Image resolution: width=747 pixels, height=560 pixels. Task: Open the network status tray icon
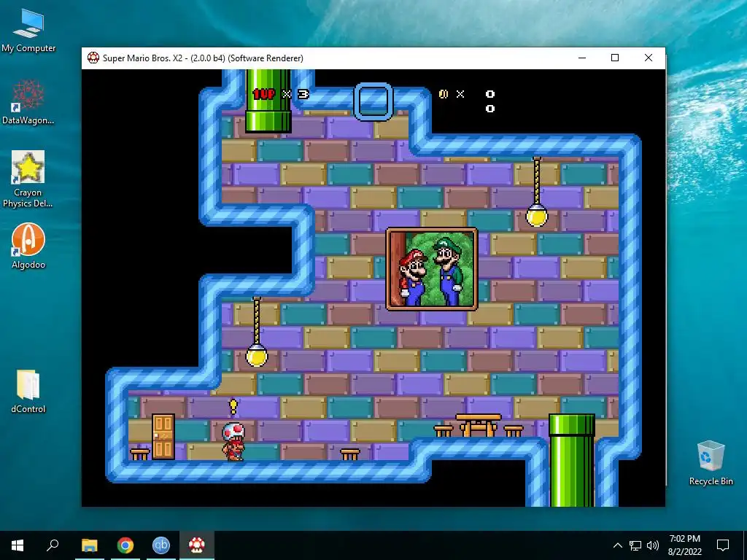(635, 545)
